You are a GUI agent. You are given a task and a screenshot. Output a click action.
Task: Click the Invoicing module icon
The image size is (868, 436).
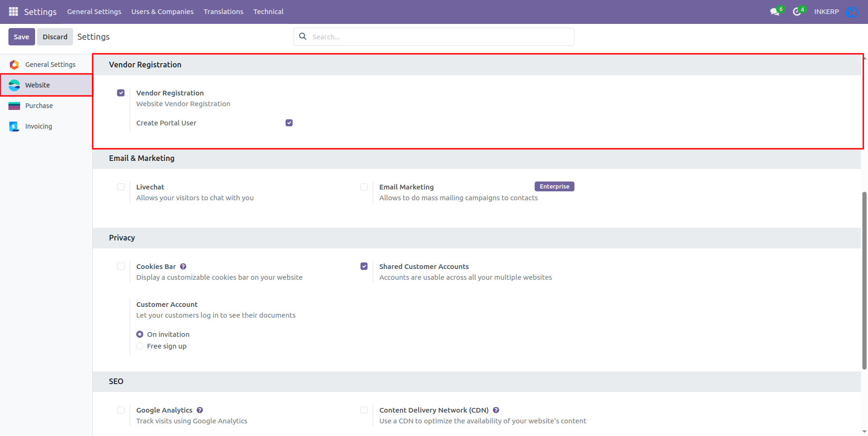(14, 126)
